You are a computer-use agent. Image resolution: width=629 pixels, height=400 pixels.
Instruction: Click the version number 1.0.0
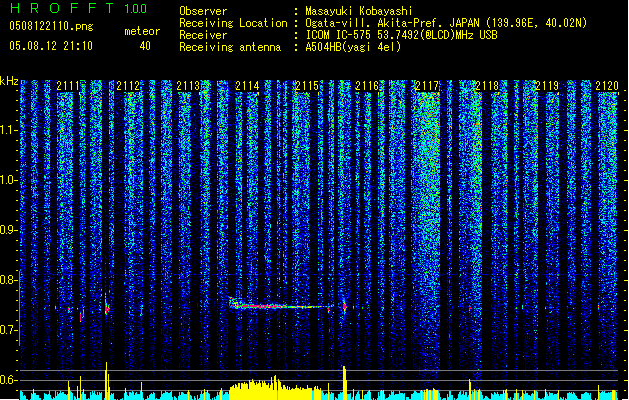136,9
